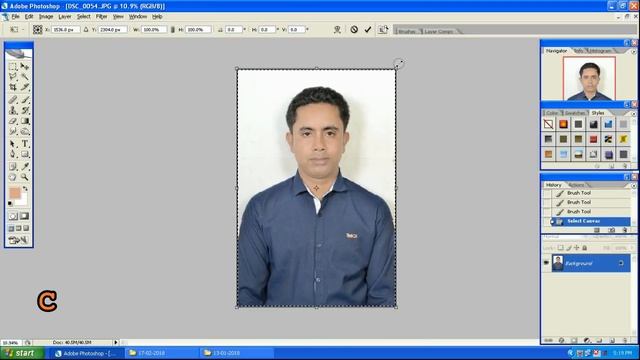Swap foreground and background colors
This screenshot has height=360, width=640.
point(25,189)
